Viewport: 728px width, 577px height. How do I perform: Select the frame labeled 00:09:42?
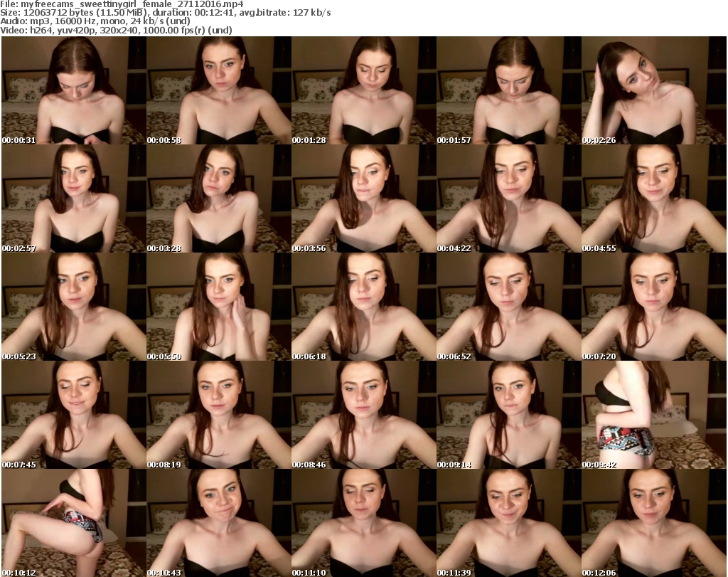(x=653, y=415)
